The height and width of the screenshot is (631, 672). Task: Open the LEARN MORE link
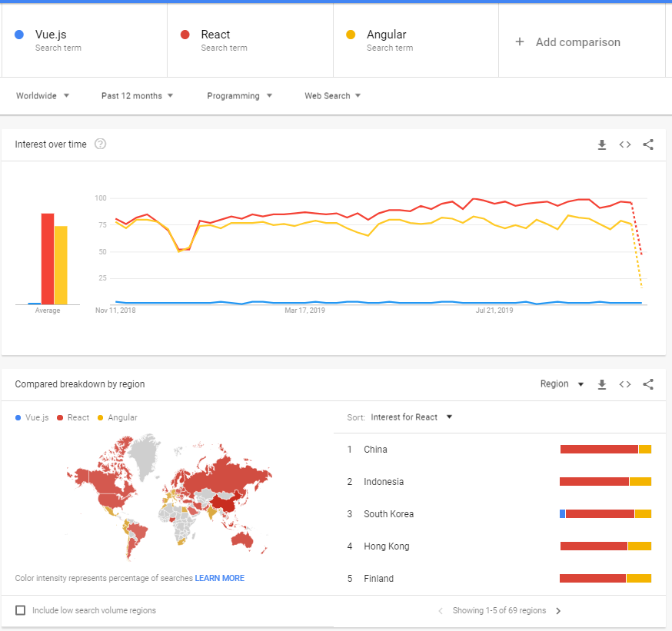tap(219, 578)
